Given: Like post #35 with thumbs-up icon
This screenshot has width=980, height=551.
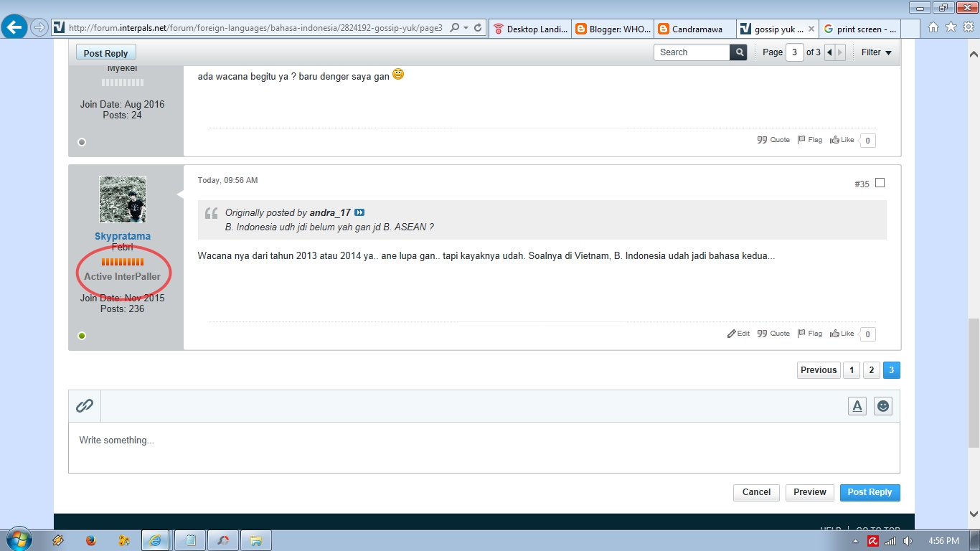Looking at the screenshot, I should point(842,334).
